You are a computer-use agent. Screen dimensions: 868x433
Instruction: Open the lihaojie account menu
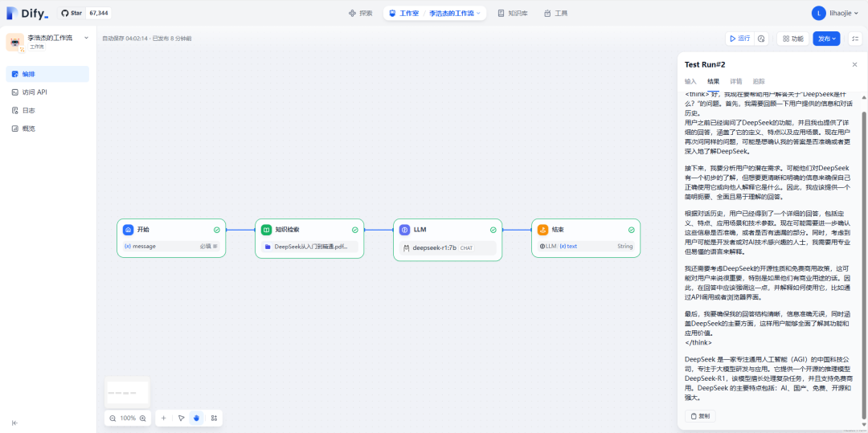(x=844, y=14)
